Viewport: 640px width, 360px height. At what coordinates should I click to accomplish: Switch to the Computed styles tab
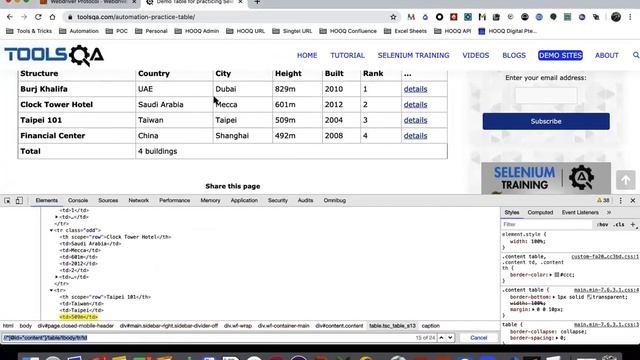pyautogui.click(x=540, y=213)
